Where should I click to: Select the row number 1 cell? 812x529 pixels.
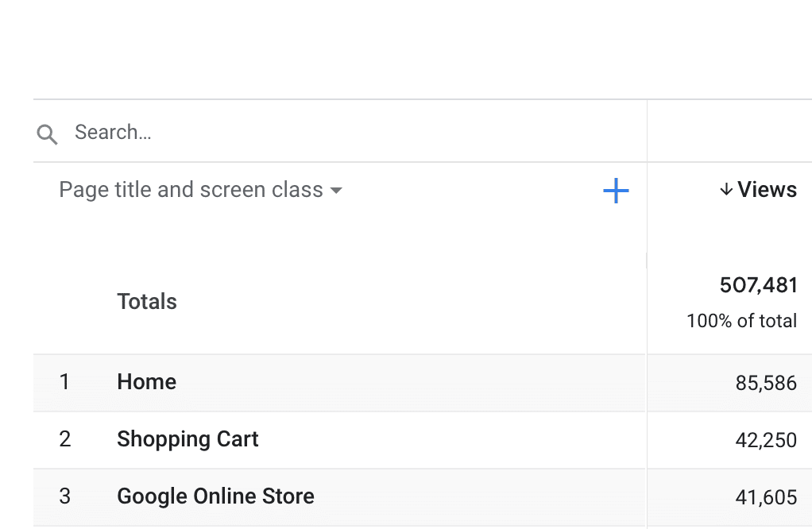tap(64, 382)
